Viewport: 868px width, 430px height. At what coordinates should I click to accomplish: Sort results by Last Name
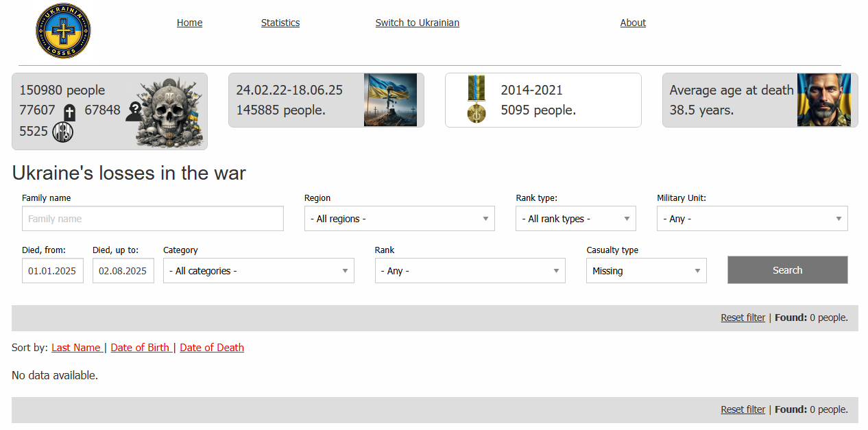point(76,348)
